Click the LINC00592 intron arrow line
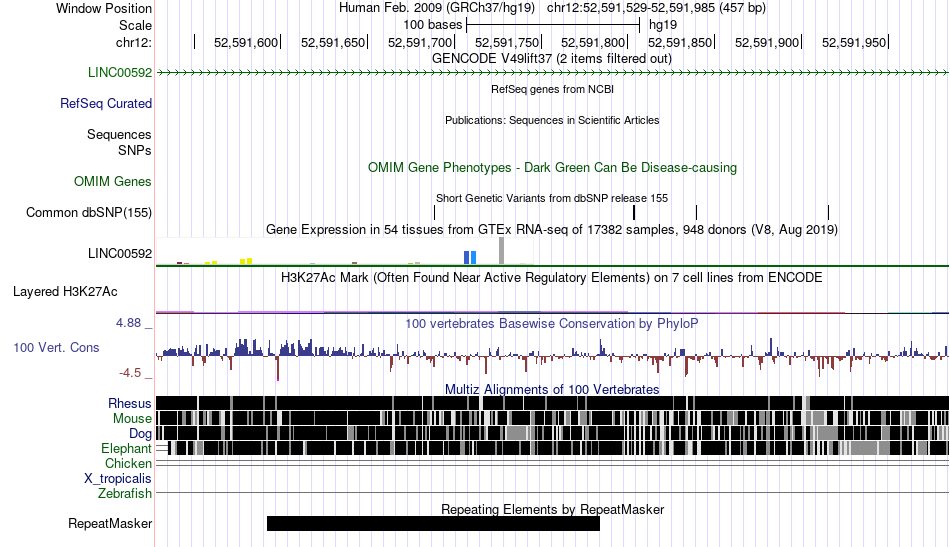The width and height of the screenshot is (950, 547). [553, 73]
